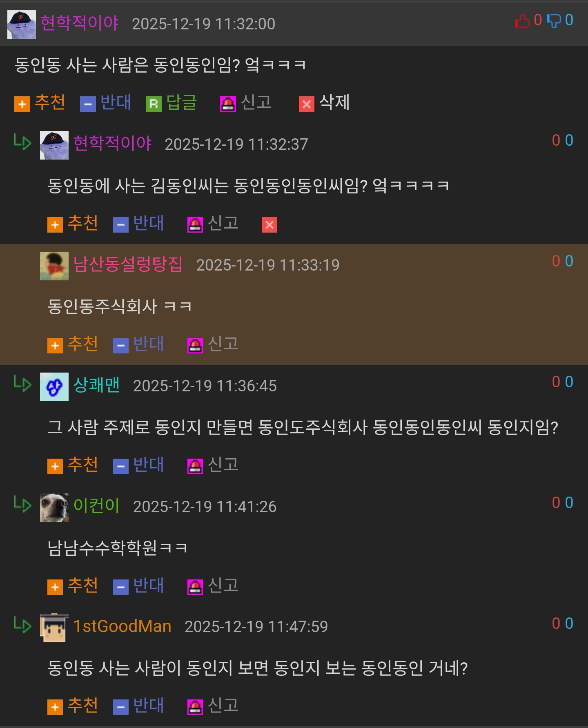Click the orange plus 추천 icon on the first comment
This screenshot has height=728, width=588.
(x=22, y=104)
